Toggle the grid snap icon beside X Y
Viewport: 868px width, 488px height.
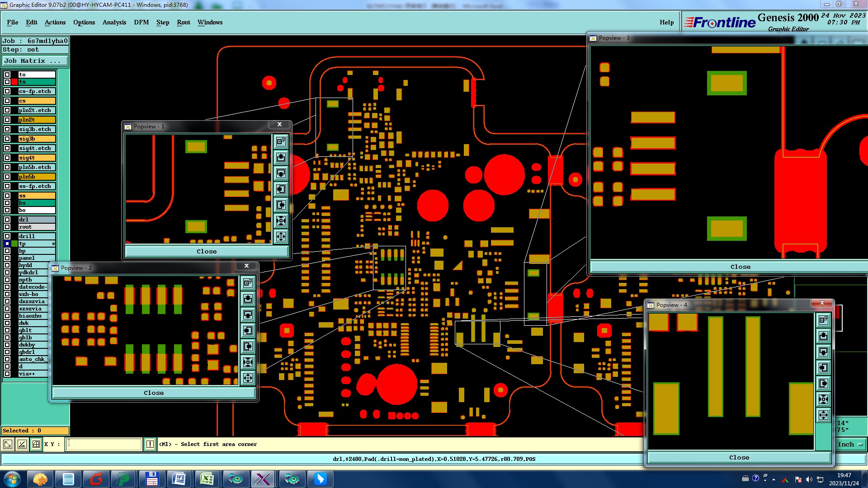(36, 444)
